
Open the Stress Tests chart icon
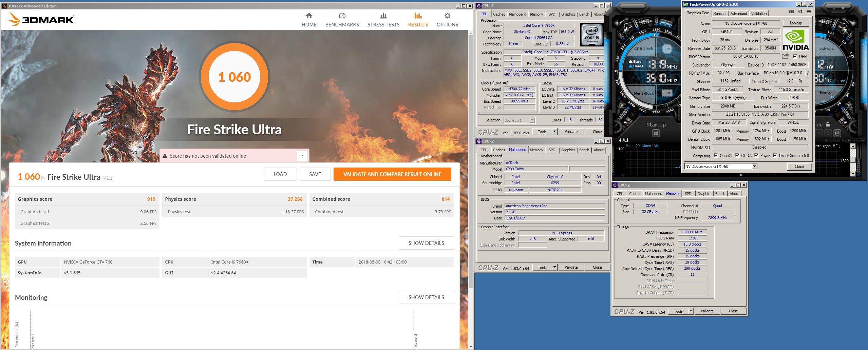(x=383, y=16)
